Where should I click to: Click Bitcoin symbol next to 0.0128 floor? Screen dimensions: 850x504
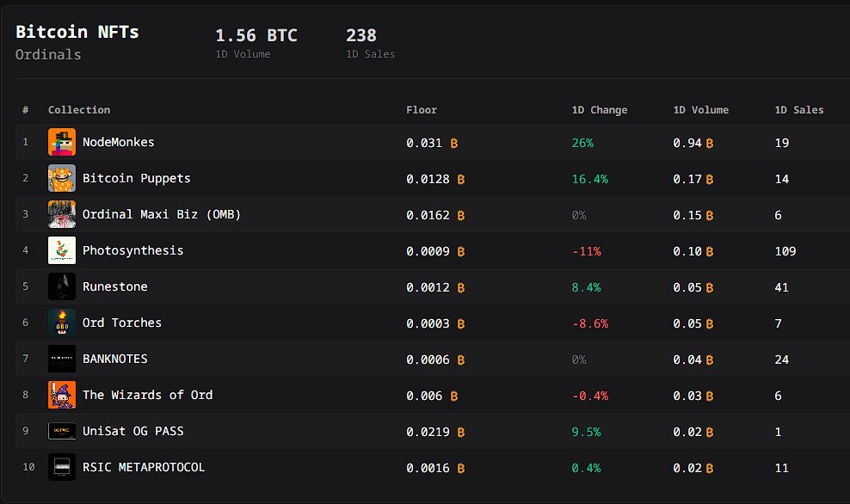tap(461, 180)
